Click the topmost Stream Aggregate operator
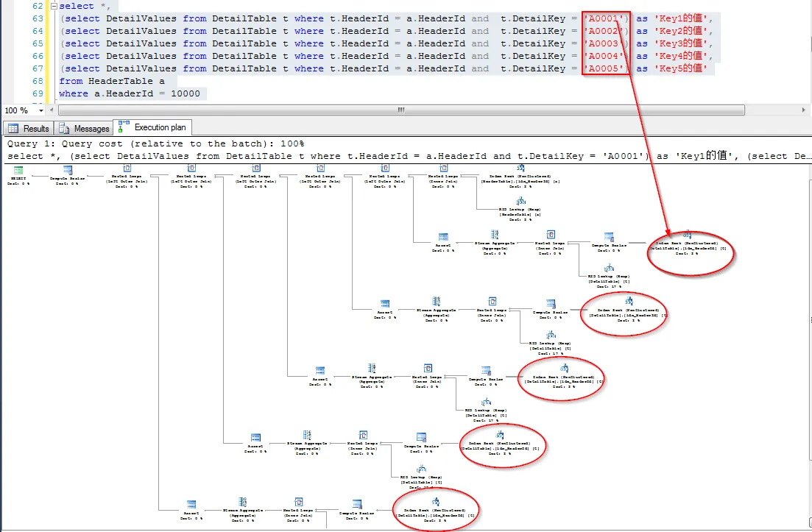Image resolution: width=812 pixels, height=532 pixels. coord(495,242)
